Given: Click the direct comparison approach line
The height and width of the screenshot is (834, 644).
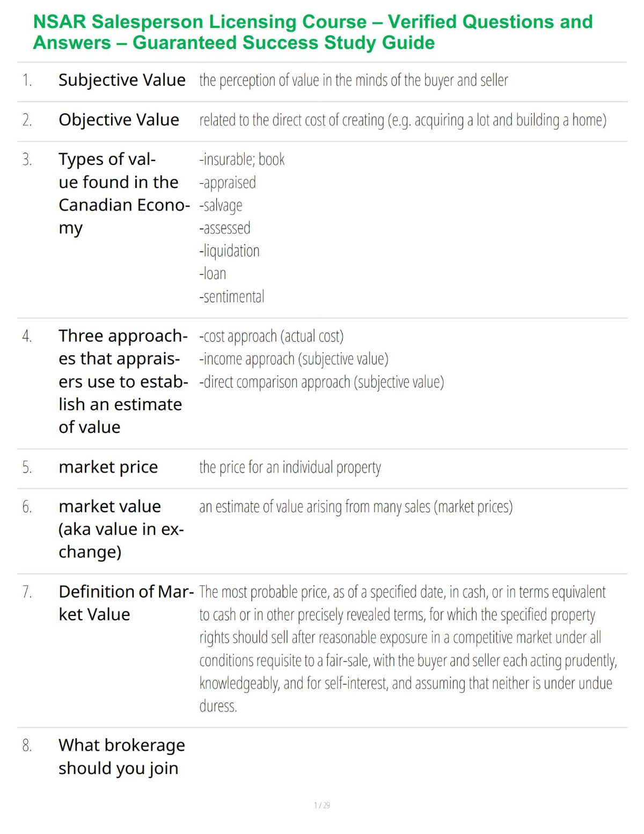Looking at the screenshot, I should tap(321, 382).
